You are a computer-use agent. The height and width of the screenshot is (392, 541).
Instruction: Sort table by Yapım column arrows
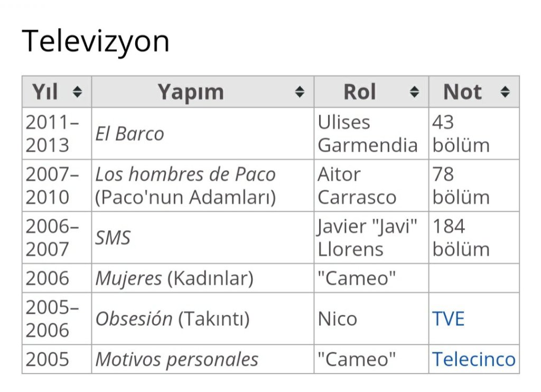[x=300, y=92]
